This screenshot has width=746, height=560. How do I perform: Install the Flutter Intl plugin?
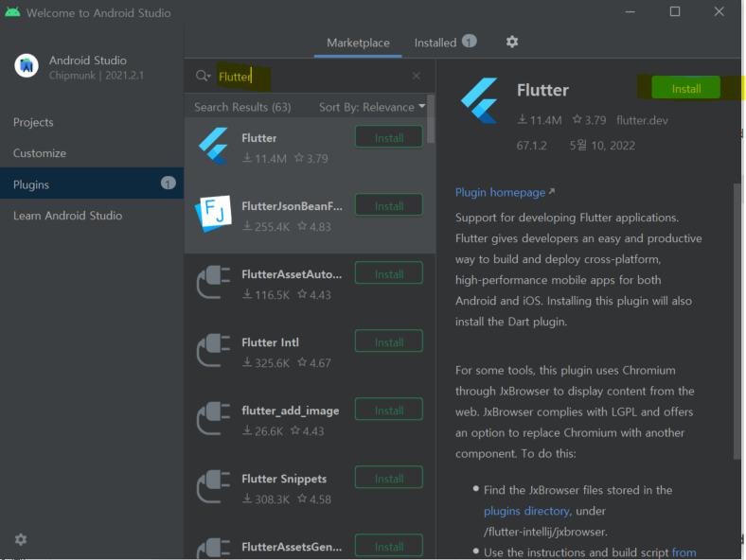[x=389, y=341]
